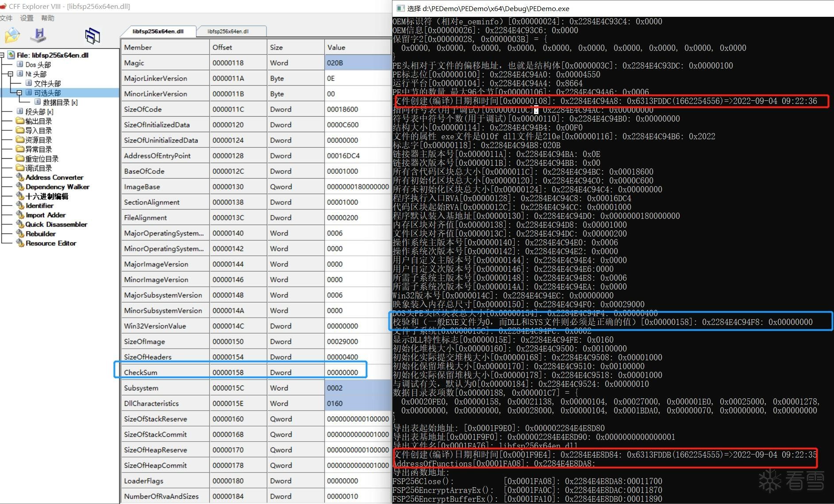Open the 输出目录 folder icon
Image resolution: width=834 pixels, height=504 pixels.
[20, 121]
